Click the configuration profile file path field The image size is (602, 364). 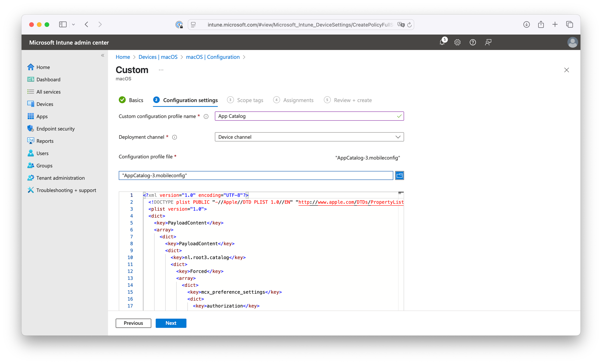256,175
